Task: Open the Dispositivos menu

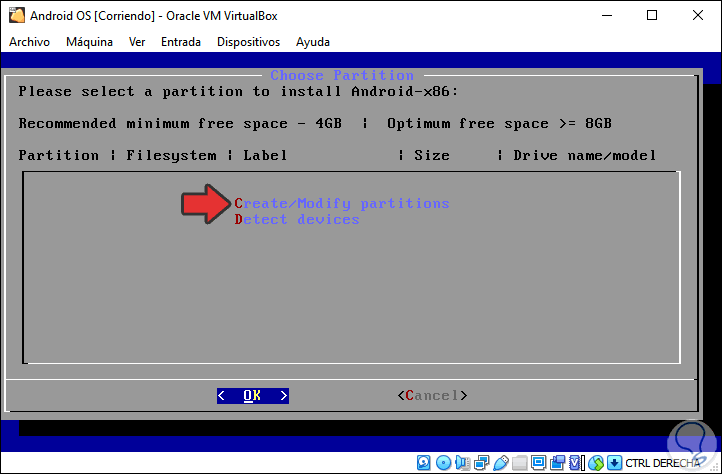Action: coord(248,42)
